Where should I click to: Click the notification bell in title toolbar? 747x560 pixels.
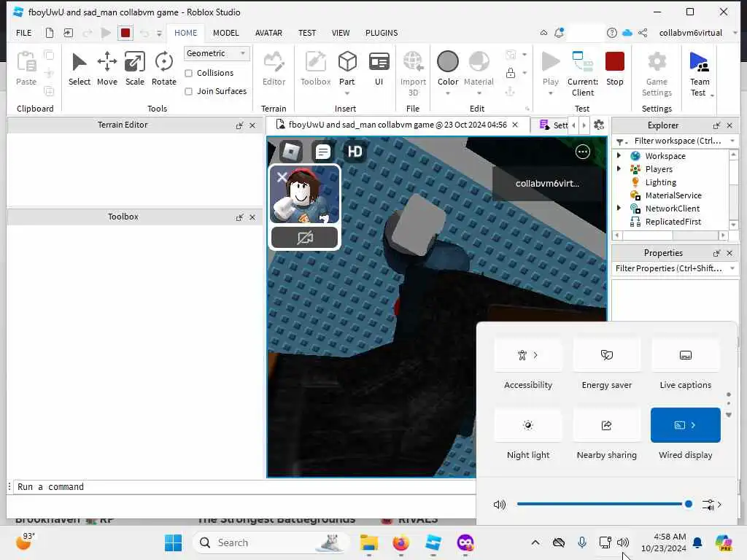(559, 33)
